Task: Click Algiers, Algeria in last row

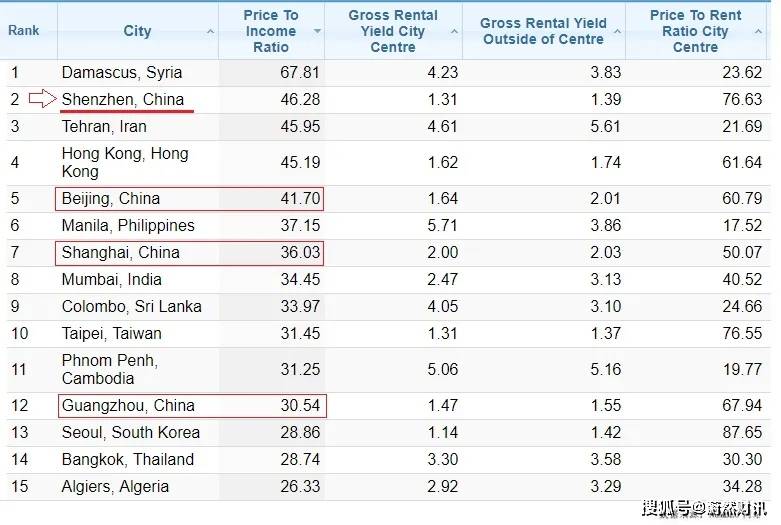Action: coord(115,486)
